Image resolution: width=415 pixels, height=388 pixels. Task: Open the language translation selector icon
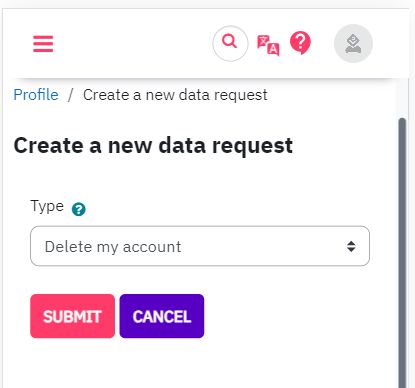click(268, 45)
